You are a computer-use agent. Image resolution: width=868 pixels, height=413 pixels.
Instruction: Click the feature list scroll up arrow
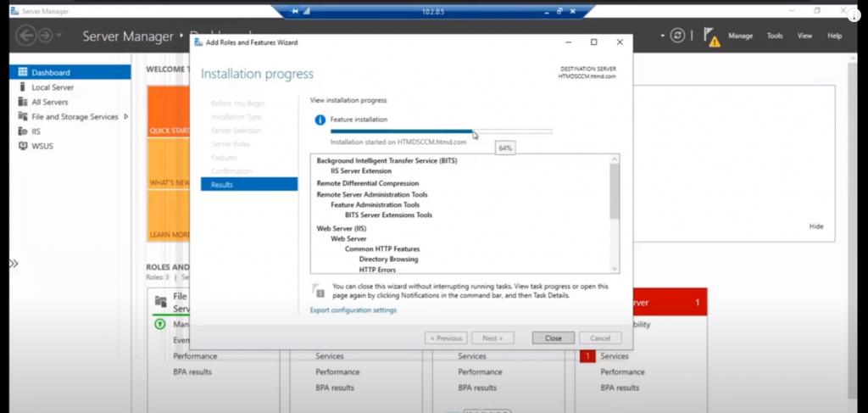(x=615, y=159)
